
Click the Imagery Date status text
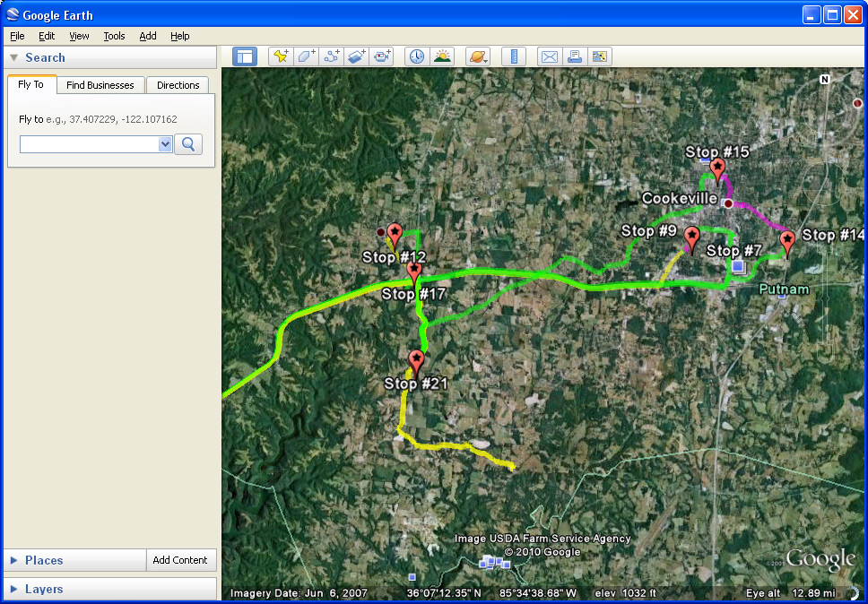299,593
